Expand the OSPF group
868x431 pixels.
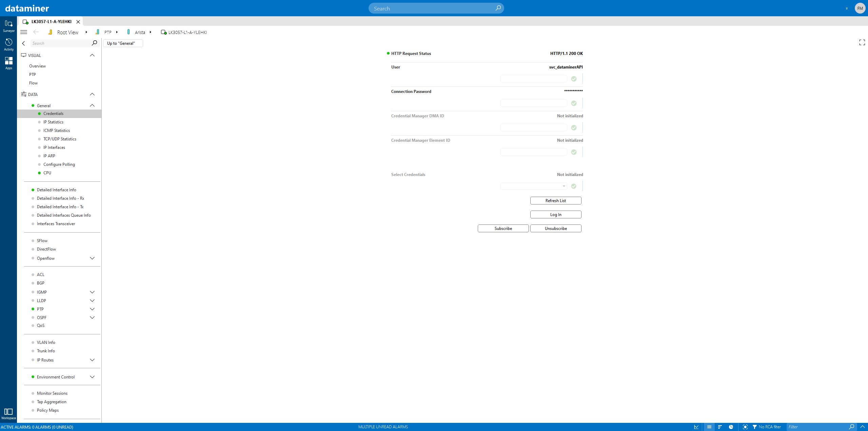point(92,318)
